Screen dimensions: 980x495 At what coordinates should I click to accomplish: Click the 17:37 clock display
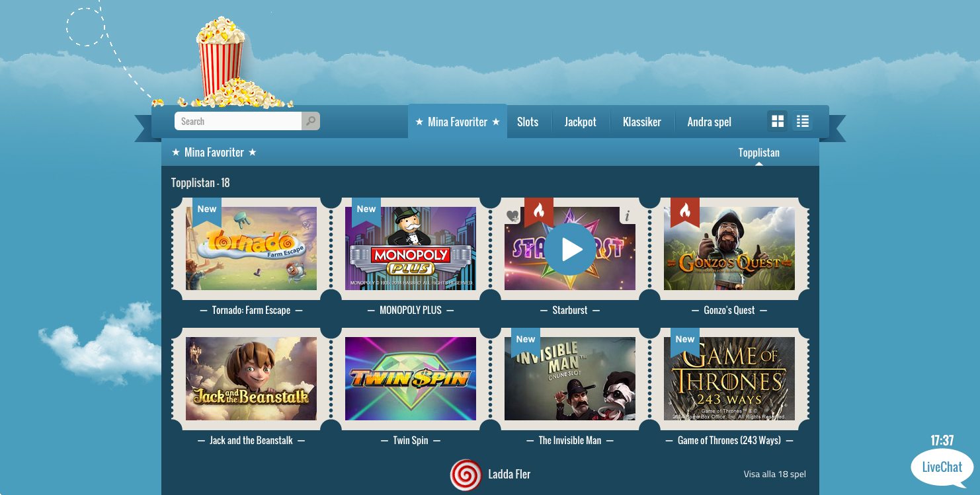pos(942,441)
